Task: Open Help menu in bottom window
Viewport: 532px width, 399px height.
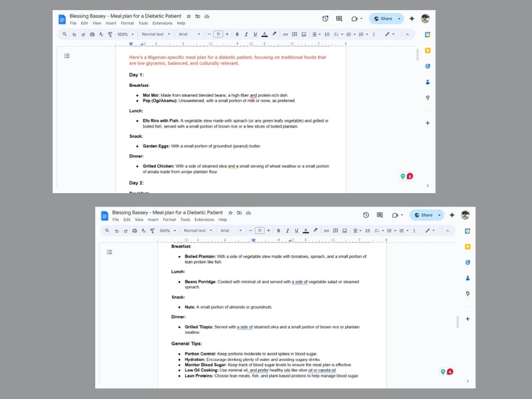Action: click(x=222, y=220)
